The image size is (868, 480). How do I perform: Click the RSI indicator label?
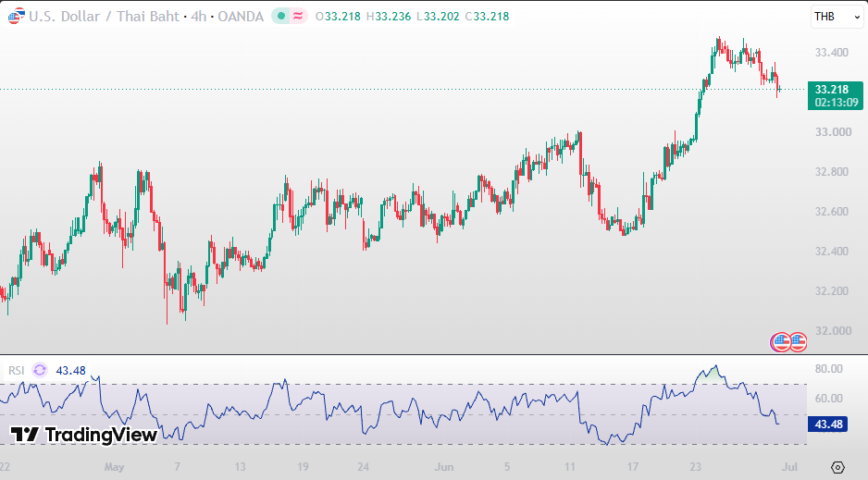(x=16, y=370)
